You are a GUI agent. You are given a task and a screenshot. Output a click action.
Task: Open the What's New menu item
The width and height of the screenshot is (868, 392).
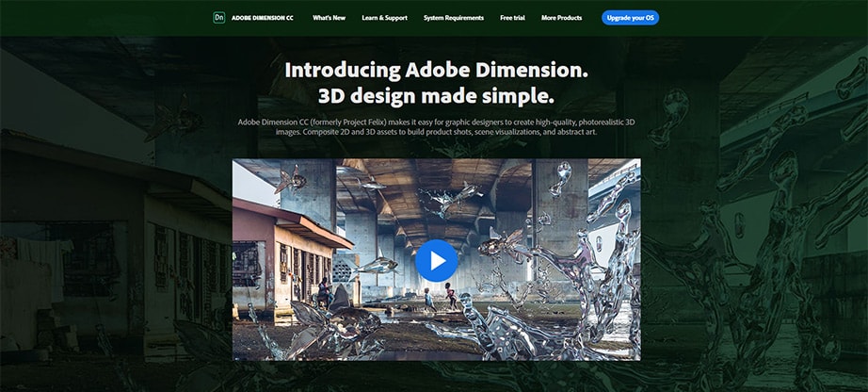pos(329,18)
